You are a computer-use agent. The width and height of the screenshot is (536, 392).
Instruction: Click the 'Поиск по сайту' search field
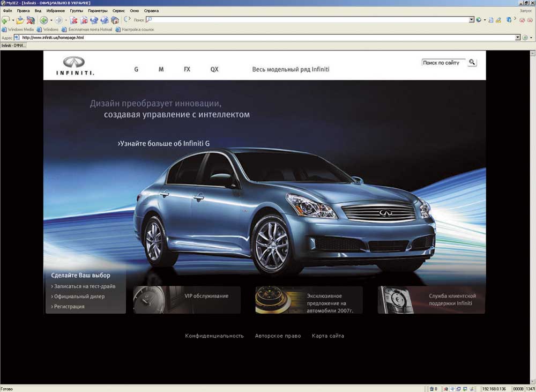[443, 63]
